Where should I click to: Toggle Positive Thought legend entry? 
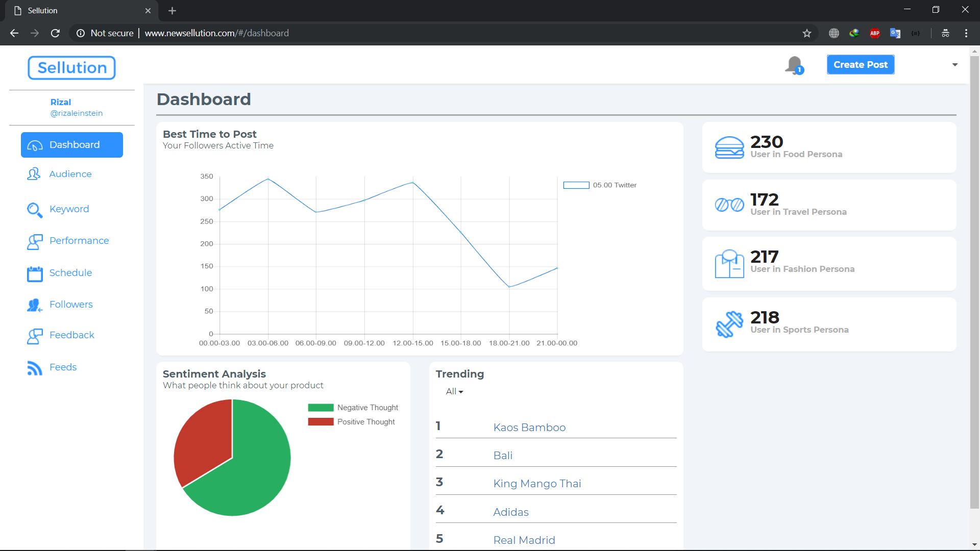[x=351, y=422]
